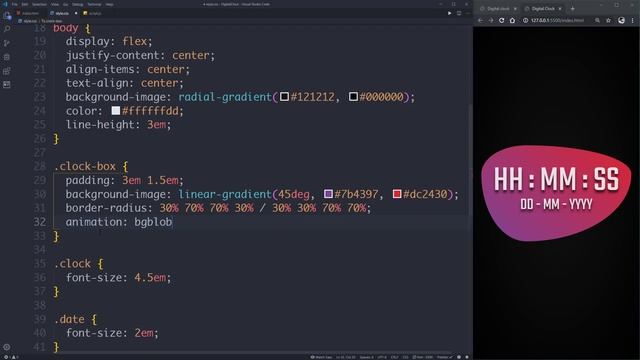This screenshot has height=360, width=640.
Task: Open Explorer in the VS Code activity bar
Action: 7,16
